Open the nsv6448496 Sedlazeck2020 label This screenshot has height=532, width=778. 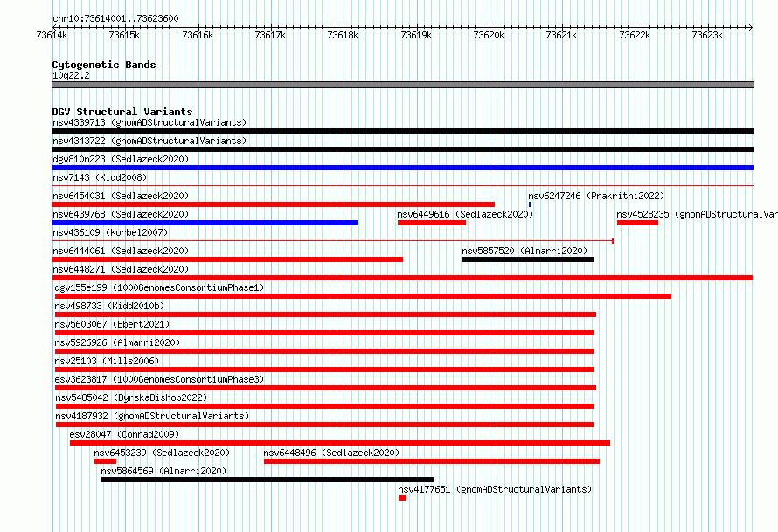click(x=331, y=453)
